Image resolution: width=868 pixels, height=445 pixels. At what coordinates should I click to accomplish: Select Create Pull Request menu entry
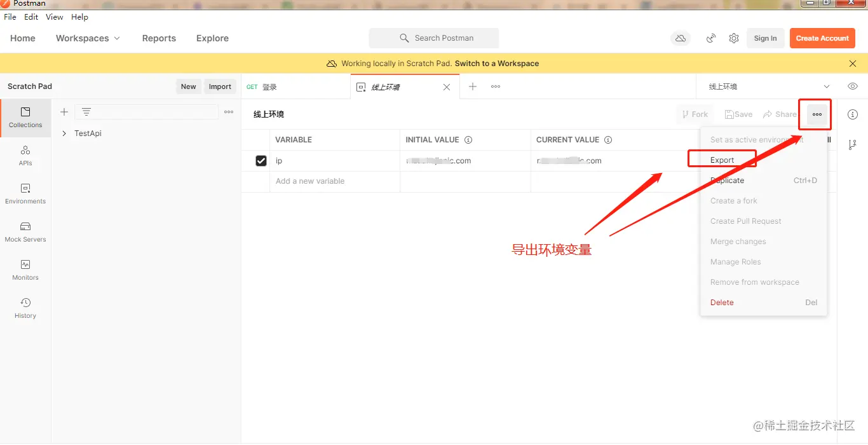click(x=763, y=221)
